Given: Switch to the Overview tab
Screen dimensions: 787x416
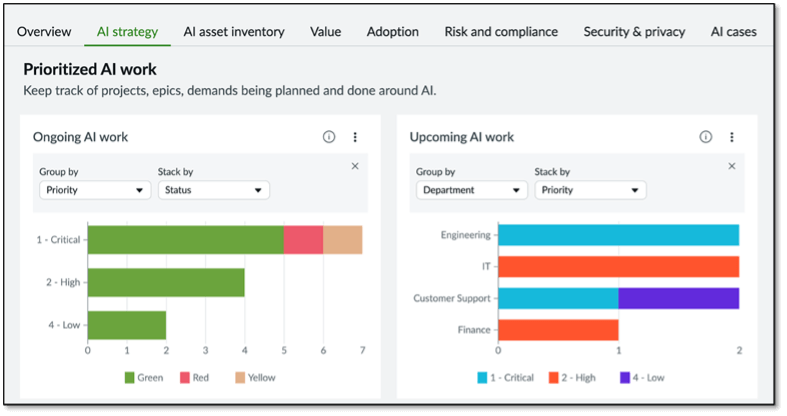Looking at the screenshot, I should 44,31.
